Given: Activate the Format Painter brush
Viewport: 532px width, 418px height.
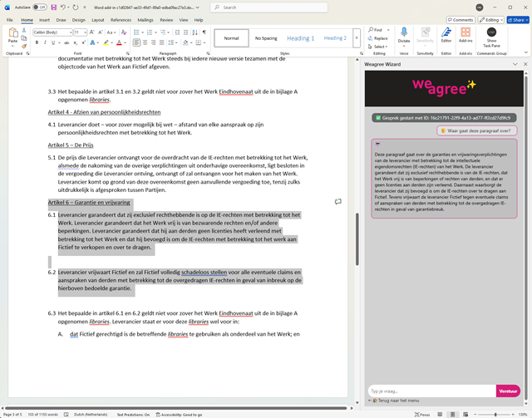Looking at the screenshot, I should tap(24, 46).
